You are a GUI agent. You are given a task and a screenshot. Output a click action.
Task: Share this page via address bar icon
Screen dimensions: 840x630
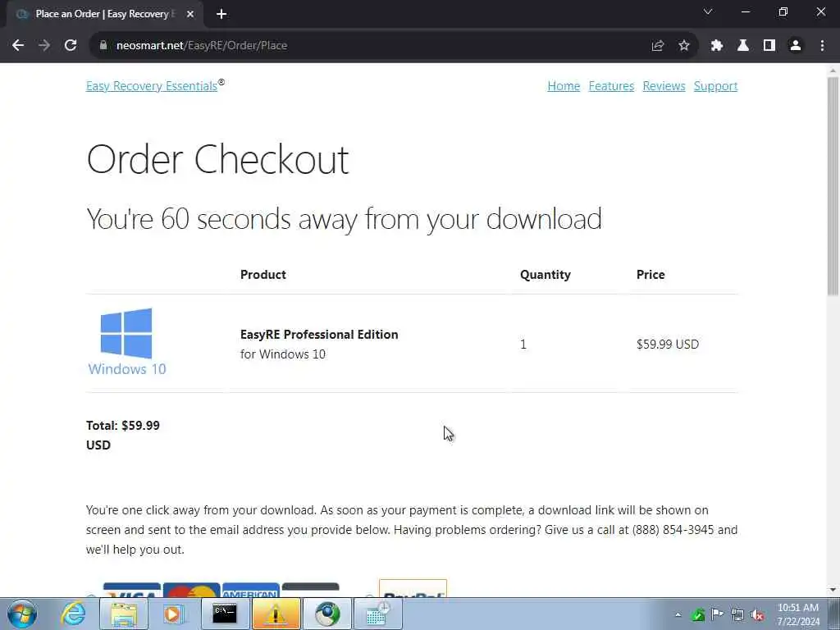[x=658, y=46]
